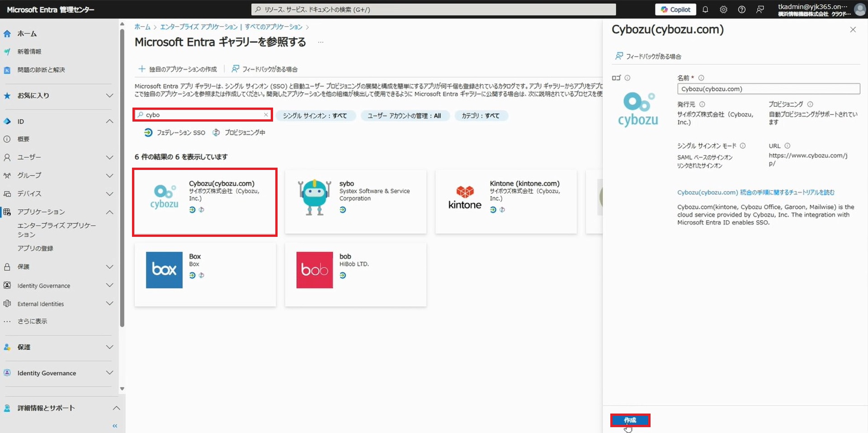Click the Box logo icon
The width and height of the screenshot is (868, 433).
(x=164, y=270)
